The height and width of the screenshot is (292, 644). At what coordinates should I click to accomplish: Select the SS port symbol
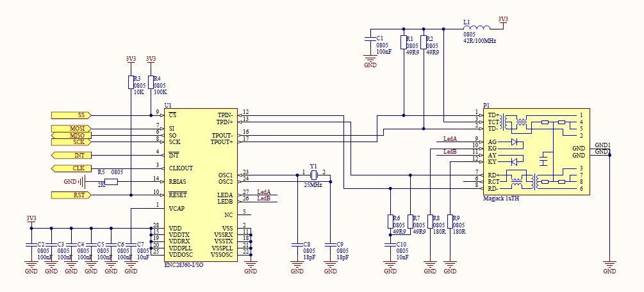[x=71, y=115]
